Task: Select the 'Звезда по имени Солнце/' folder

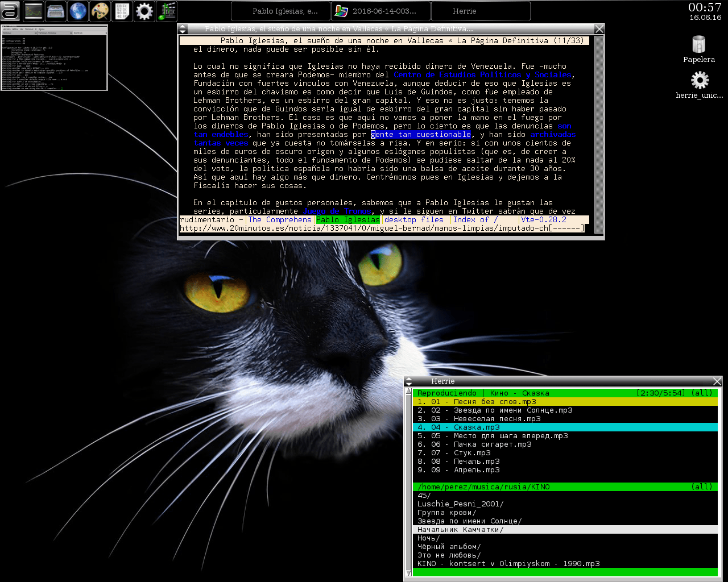Action: tap(565, 521)
